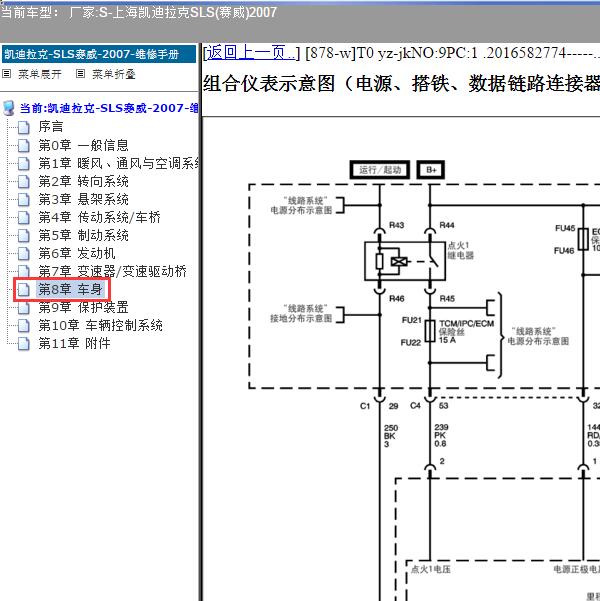Click the 当前车型 vehicle model header text
This screenshot has width=600, height=601.
[x=138, y=13]
